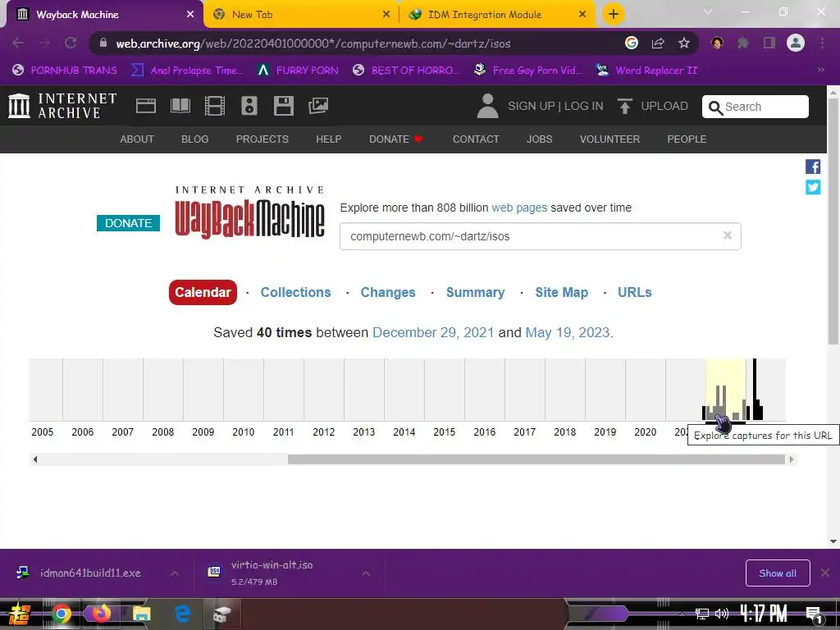Open the Video film icon

(x=214, y=106)
